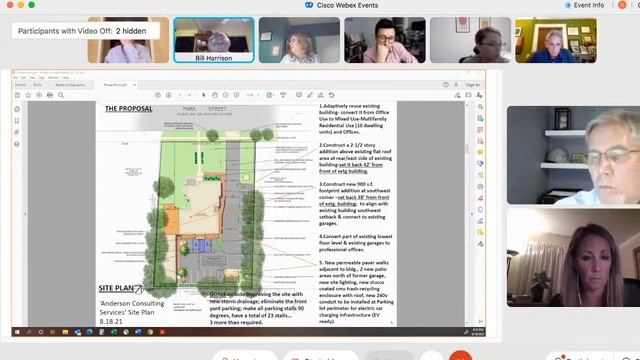
Task: Click the Sign In link in Acrobat
Action: (x=473, y=85)
